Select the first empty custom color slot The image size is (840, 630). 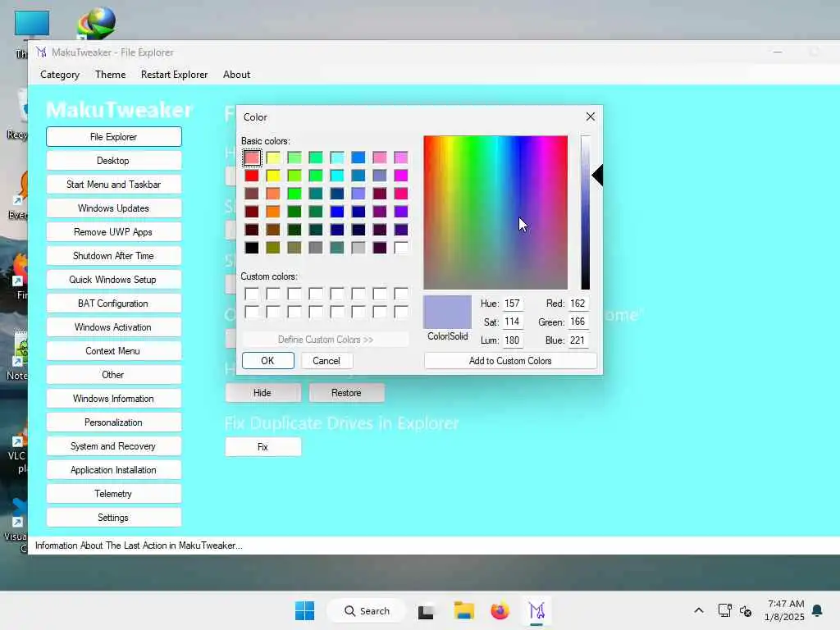252,294
